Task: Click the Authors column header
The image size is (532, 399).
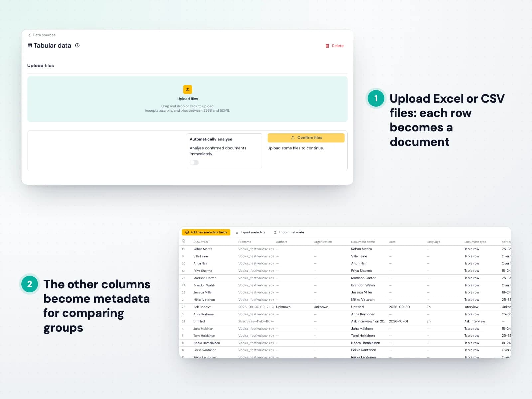Action: pyautogui.click(x=282, y=242)
